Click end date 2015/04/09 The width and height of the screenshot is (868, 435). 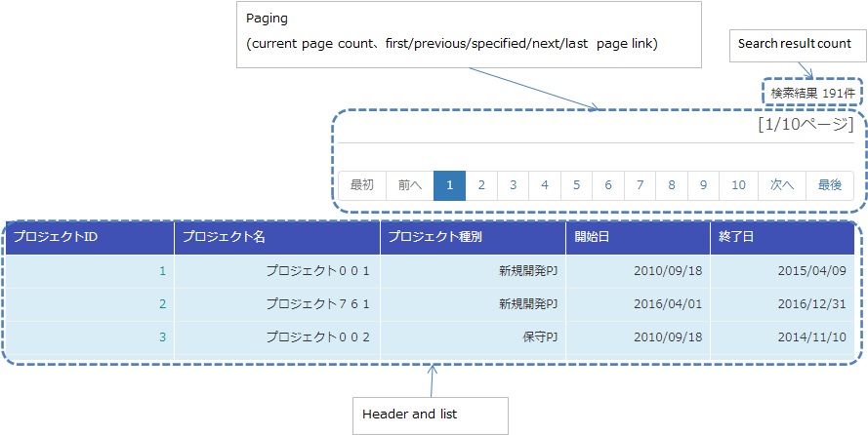(782, 271)
